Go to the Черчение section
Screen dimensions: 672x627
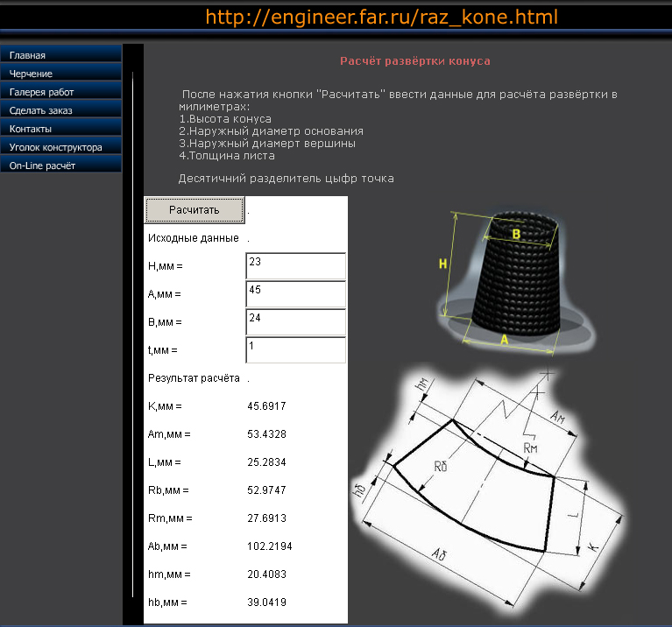click(60, 74)
